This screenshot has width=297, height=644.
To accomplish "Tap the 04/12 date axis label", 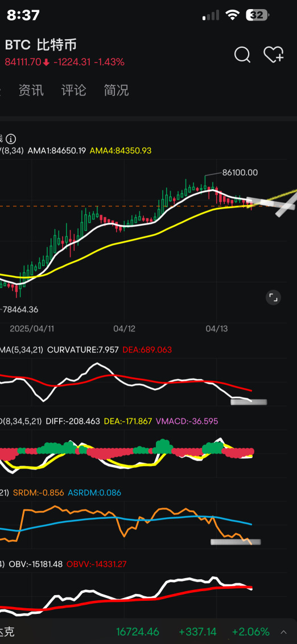I will [x=125, y=329].
